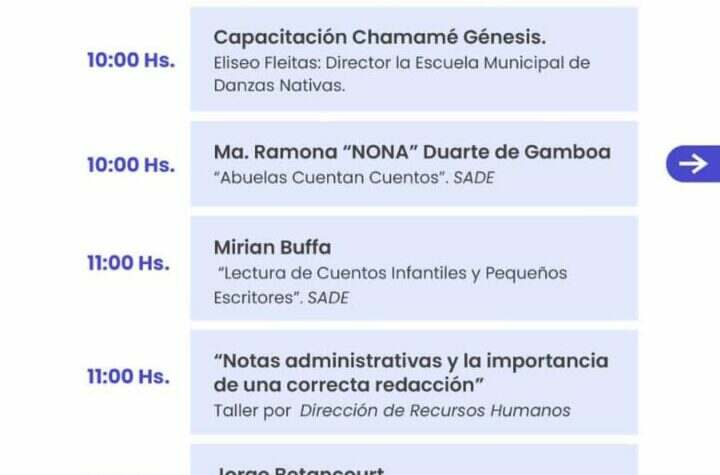This screenshot has height=475, width=720.
Task: Click the Lectura de Cuentos Infantiles description
Action: (x=390, y=285)
